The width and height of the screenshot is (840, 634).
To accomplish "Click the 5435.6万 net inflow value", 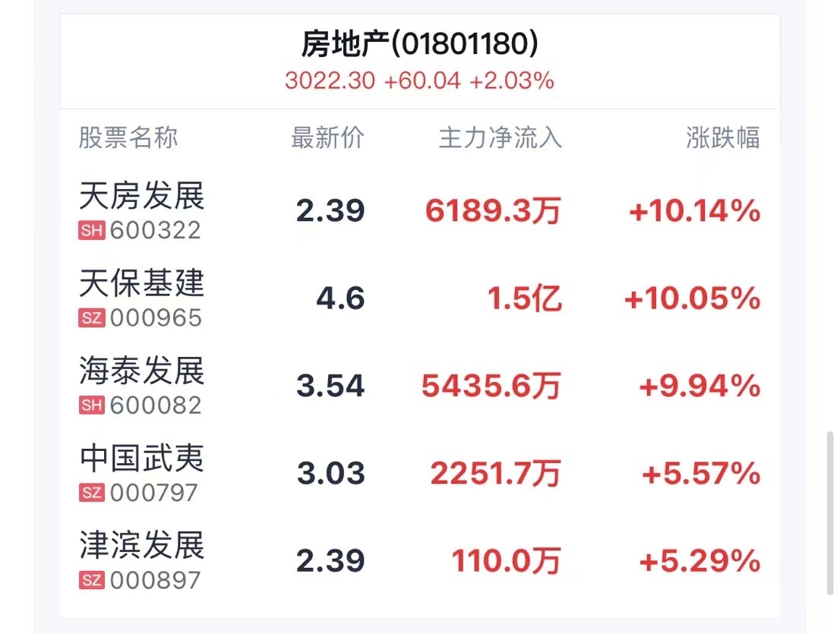I will pos(491,386).
